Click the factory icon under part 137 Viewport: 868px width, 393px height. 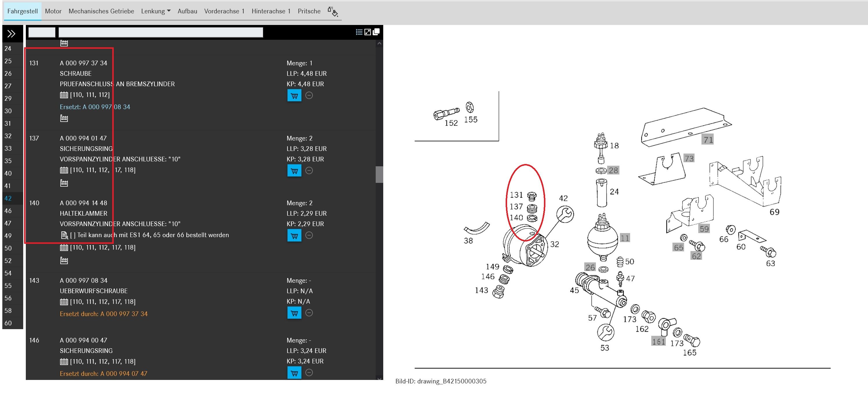tap(64, 183)
